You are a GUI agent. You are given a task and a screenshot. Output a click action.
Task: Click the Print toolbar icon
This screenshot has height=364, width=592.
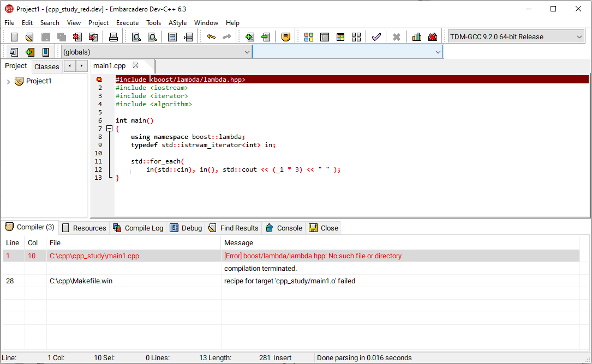click(113, 37)
